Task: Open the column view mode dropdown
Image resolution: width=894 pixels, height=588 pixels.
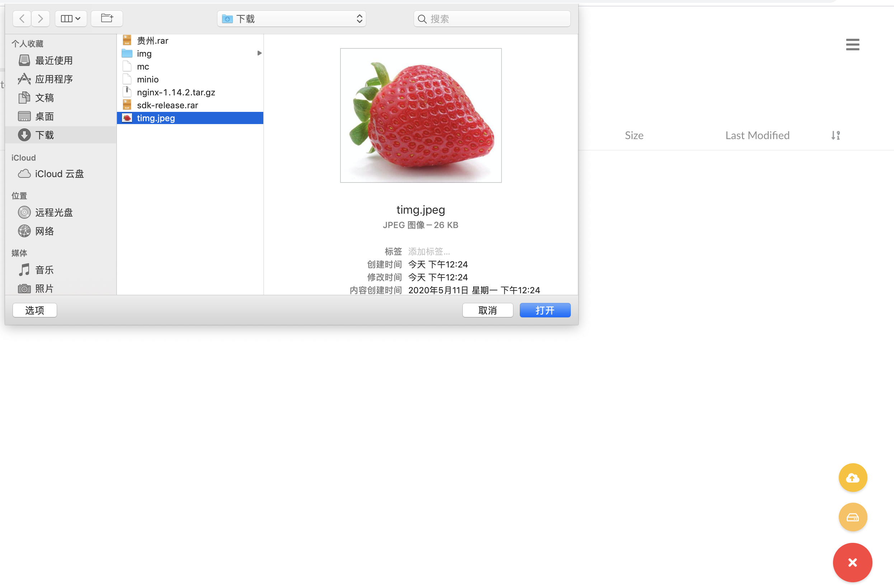Action: point(71,19)
